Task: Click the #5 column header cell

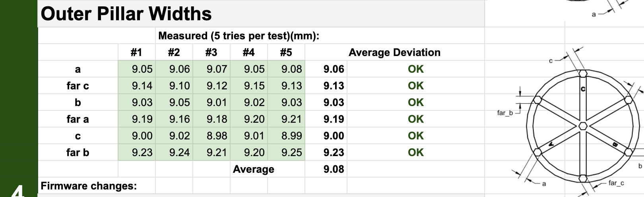Action: coord(286,52)
